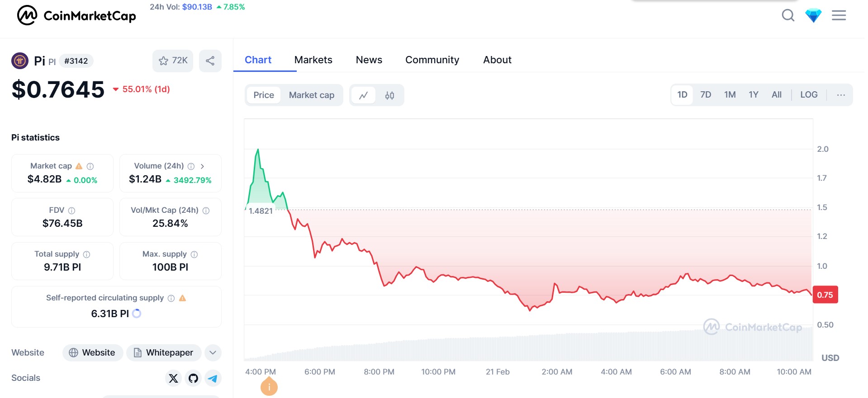Image resolution: width=868 pixels, height=398 pixels.
Task: Open the Community tab
Action: click(432, 60)
